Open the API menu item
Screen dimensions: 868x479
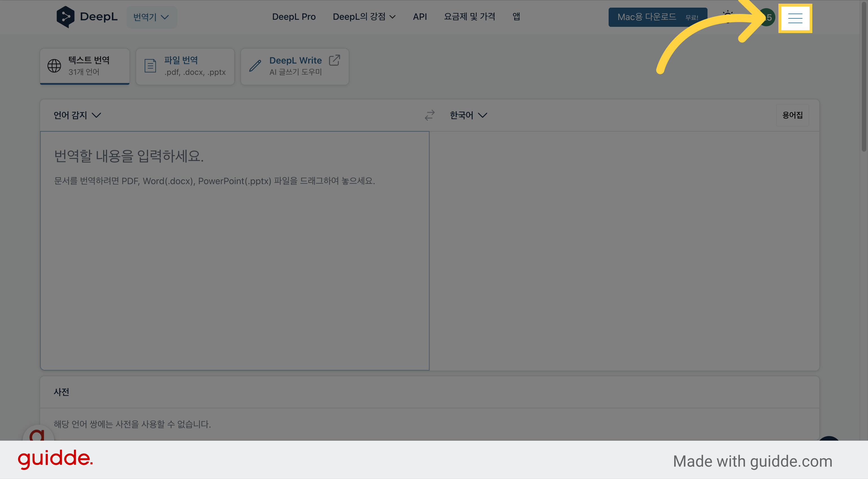pyautogui.click(x=420, y=16)
